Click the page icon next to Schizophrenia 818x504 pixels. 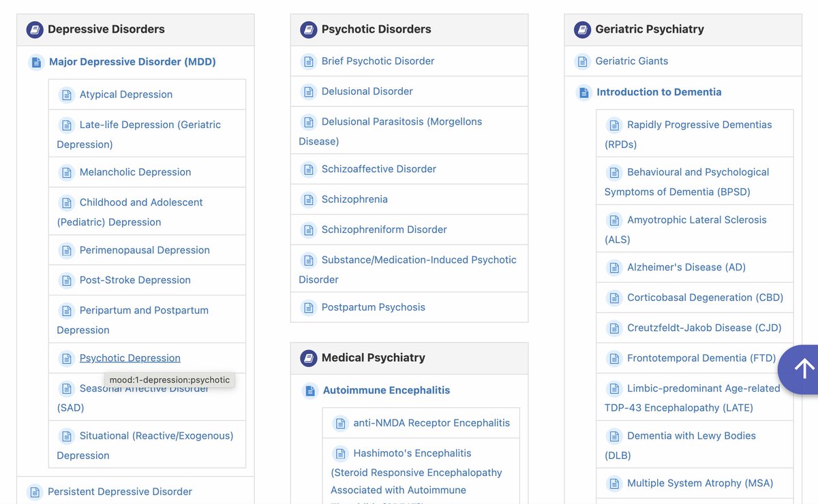point(309,200)
